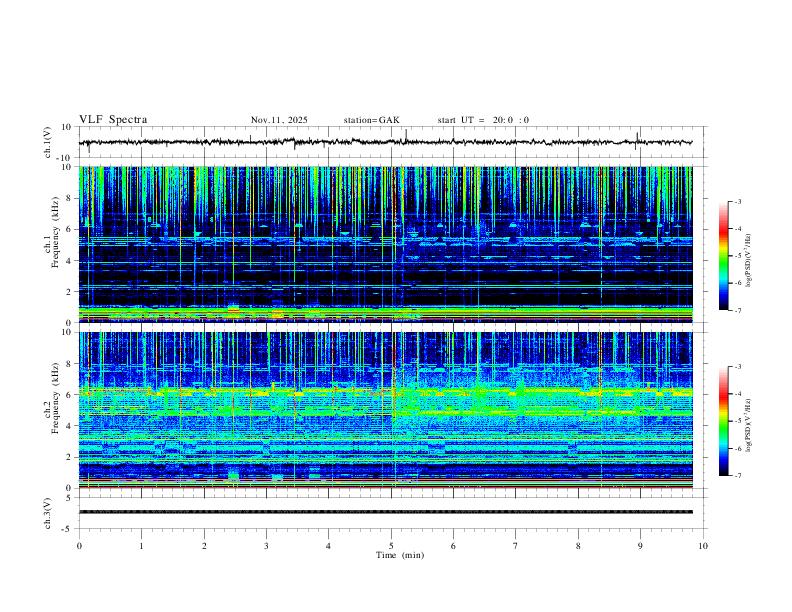Screen dimensions: 792x612
Task: Click the ch.1 'Frequency (kHz)' axis label
Action: click(x=56, y=232)
